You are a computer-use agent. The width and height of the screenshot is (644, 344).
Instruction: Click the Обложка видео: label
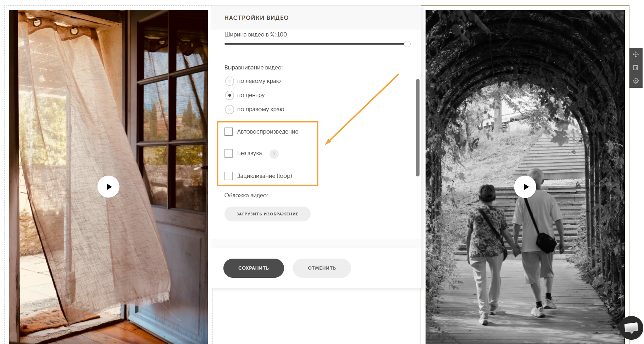pyautogui.click(x=246, y=195)
